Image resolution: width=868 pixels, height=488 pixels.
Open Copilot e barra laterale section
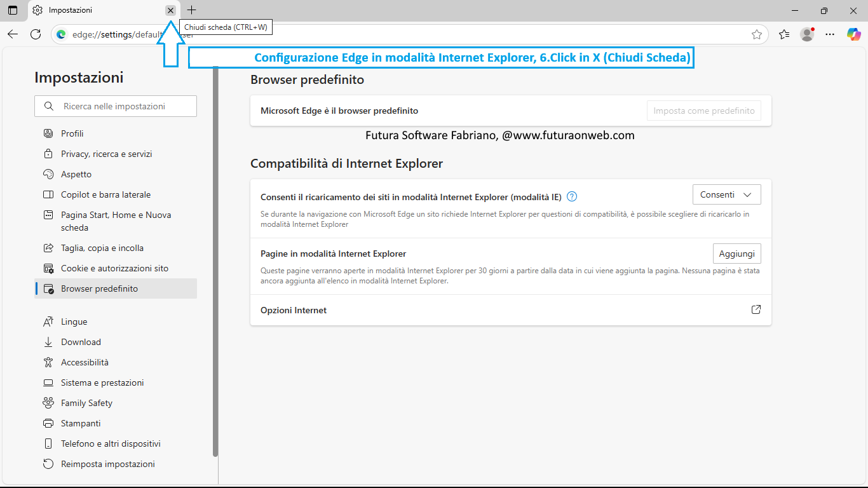116,194
